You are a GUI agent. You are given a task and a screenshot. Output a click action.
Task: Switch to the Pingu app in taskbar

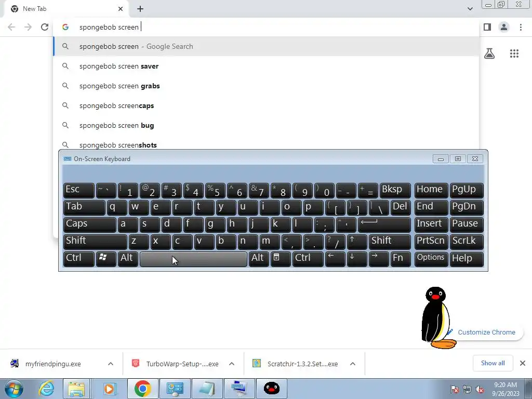pyautogui.click(x=271, y=389)
